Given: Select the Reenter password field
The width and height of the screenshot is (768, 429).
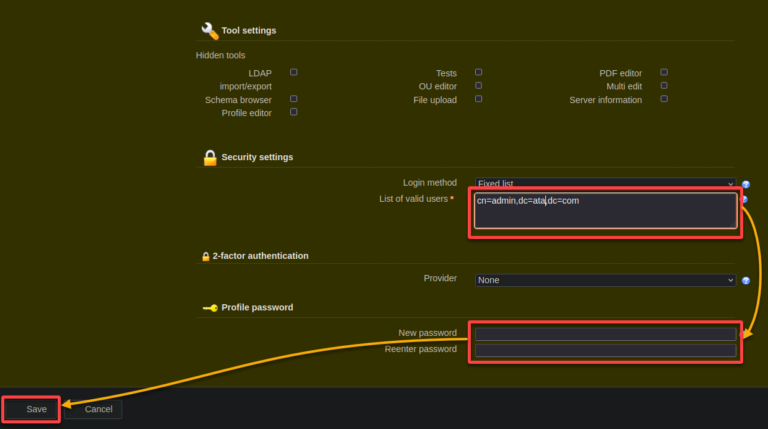Looking at the screenshot, I should click(605, 350).
